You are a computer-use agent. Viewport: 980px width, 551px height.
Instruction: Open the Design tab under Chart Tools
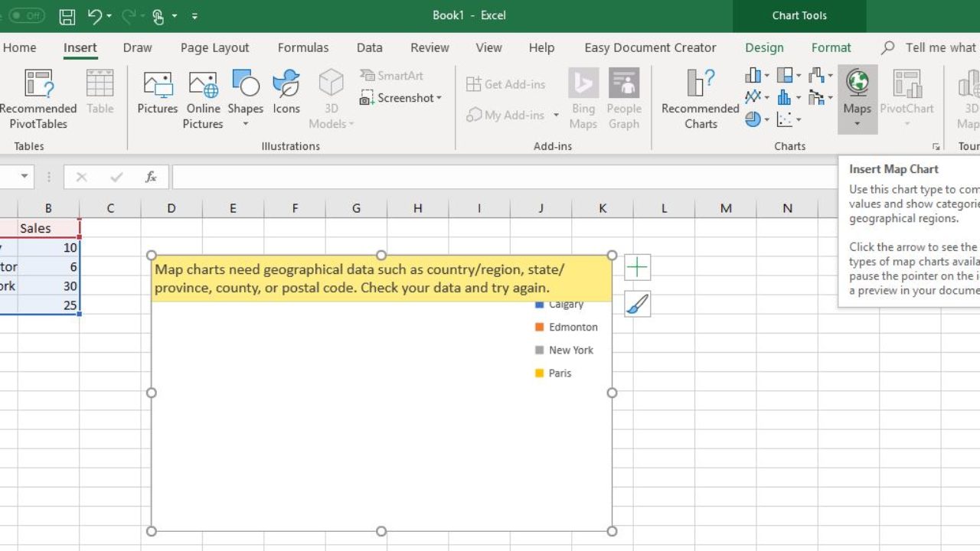pyautogui.click(x=764, y=47)
